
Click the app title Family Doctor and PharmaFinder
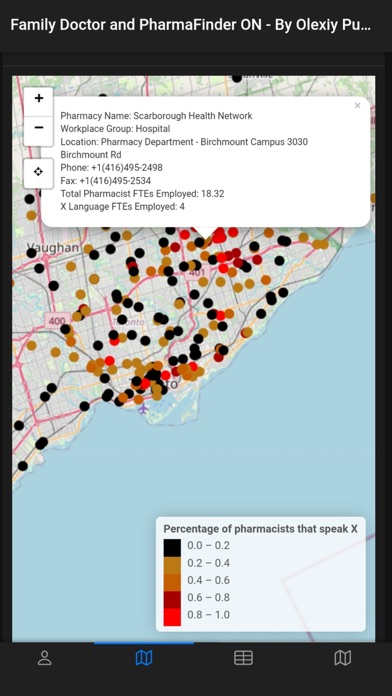click(190, 25)
